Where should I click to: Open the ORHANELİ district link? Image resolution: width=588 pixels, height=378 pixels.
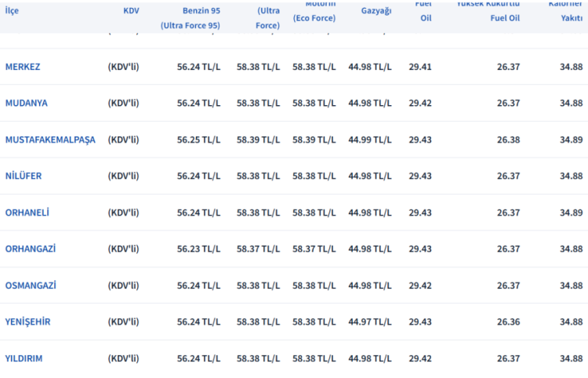[27, 213]
